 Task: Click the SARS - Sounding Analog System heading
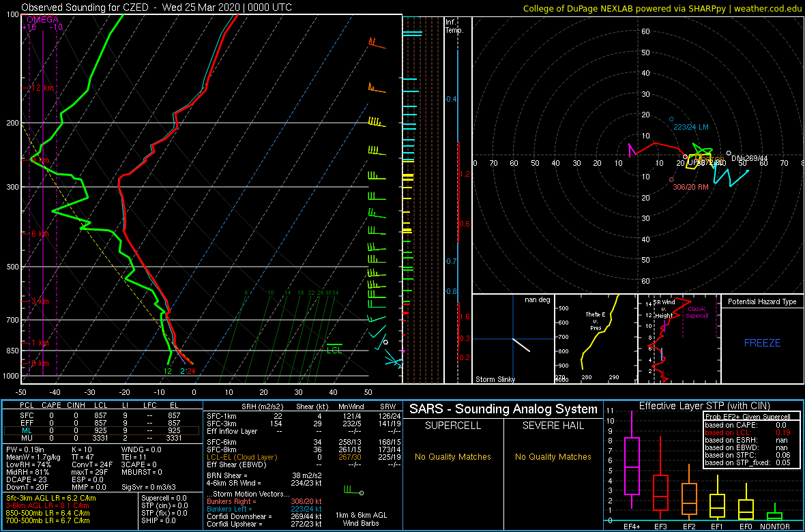click(503, 409)
